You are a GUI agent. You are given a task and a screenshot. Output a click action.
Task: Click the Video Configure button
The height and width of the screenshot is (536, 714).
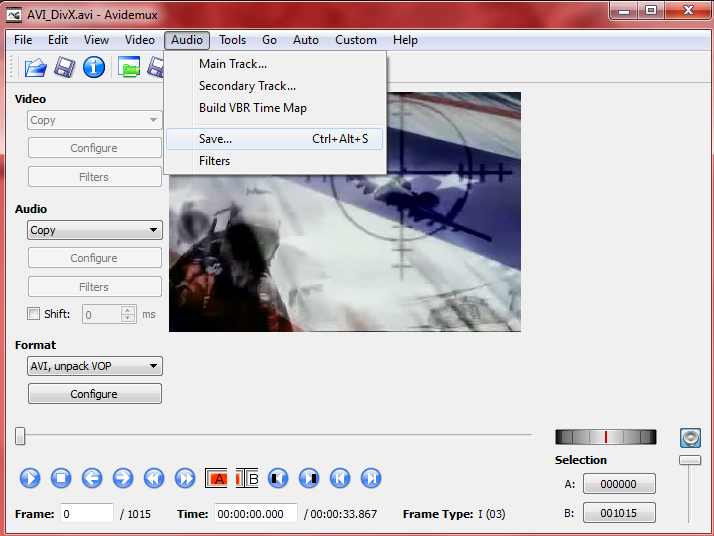point(95,148)
